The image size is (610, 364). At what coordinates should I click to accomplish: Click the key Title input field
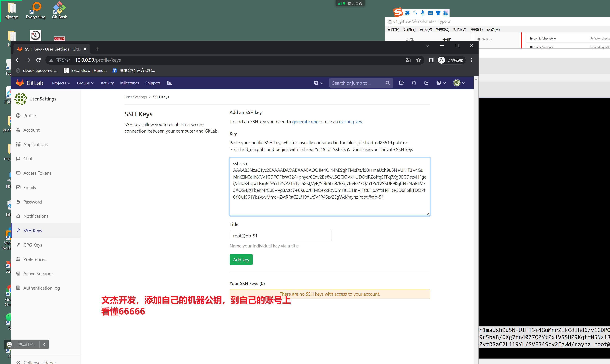(280, 235)
